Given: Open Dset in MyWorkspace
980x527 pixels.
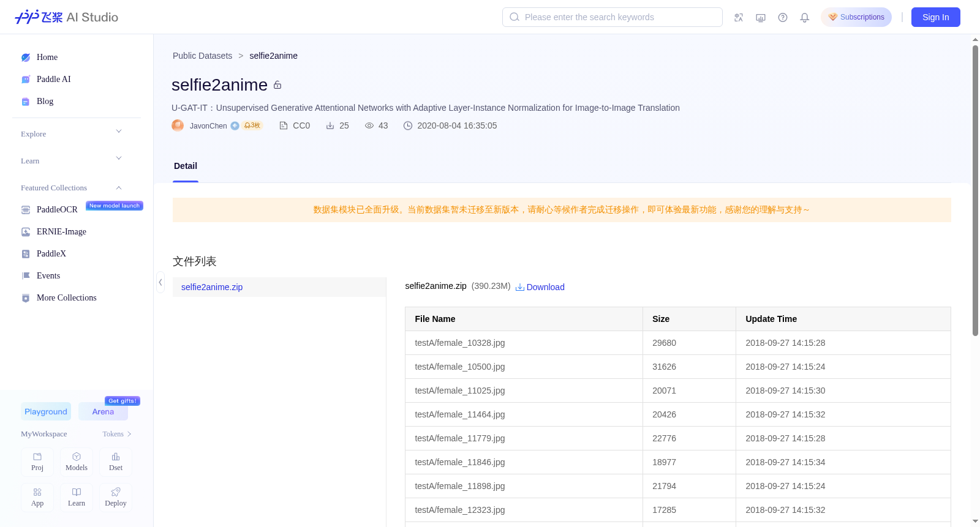Looking at the screenshot, I should 116,462.
